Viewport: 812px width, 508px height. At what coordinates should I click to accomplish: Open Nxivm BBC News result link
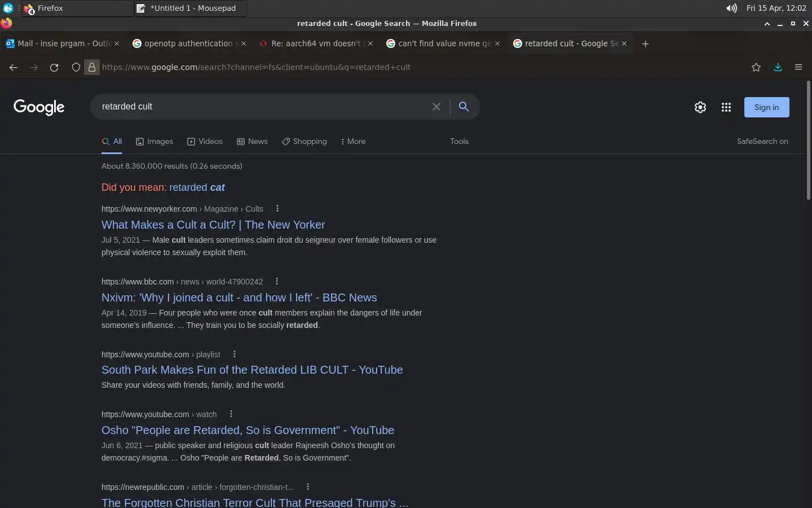click(x=239, y=297)
